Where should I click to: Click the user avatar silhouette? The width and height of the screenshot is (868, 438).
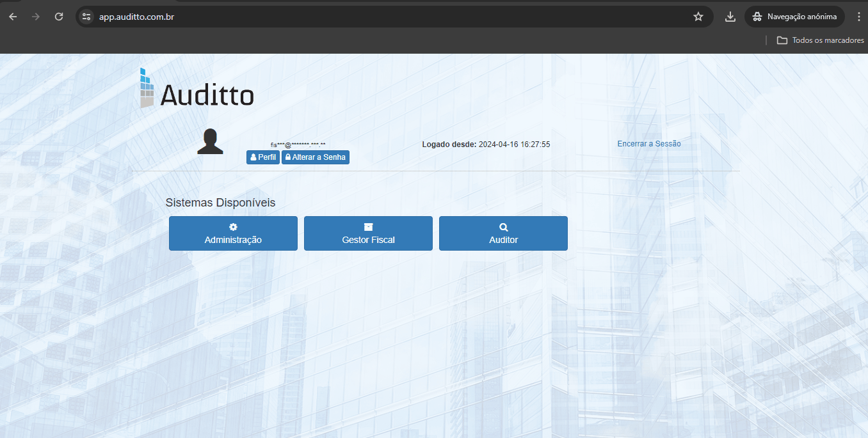(210, 141)
